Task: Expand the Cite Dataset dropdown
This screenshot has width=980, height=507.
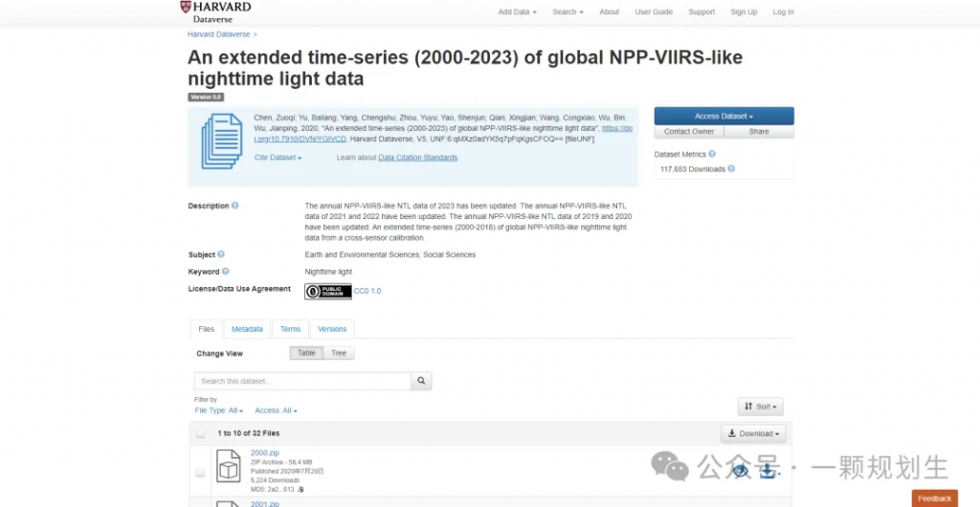Action: 278,157
